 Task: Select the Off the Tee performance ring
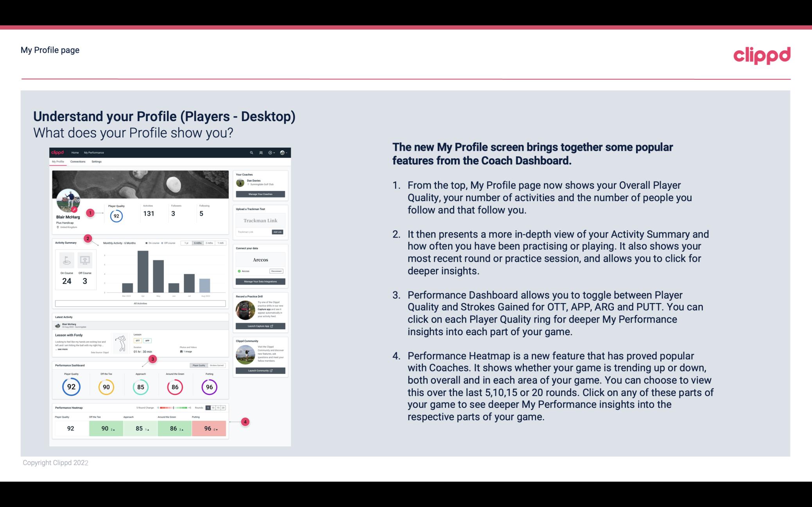pos(105,387)
